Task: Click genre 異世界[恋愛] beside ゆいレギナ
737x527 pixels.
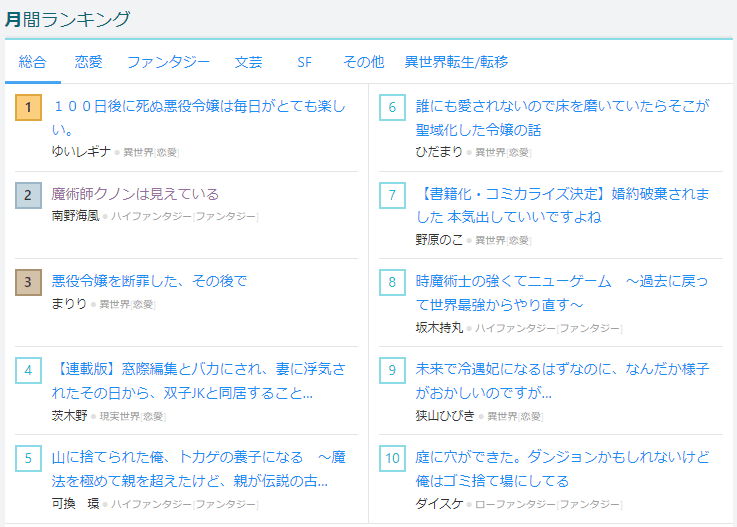Action: 151,152
